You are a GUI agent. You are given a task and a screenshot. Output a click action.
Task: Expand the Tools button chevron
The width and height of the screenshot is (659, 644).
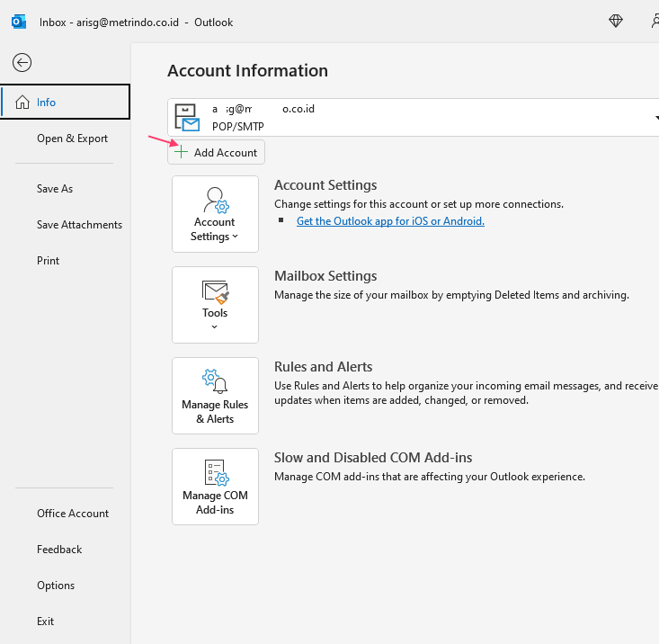click(214, 326)
